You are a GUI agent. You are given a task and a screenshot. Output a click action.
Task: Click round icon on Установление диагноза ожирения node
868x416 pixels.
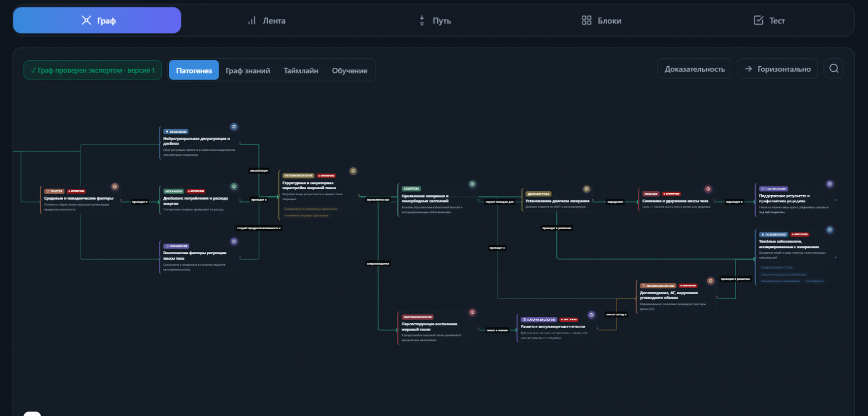[586, 189]
